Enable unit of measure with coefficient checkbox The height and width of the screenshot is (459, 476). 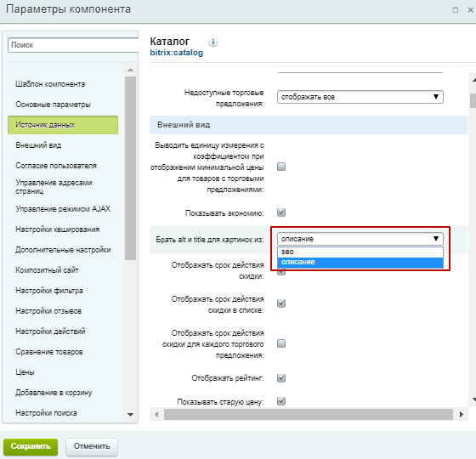(281, 167)
